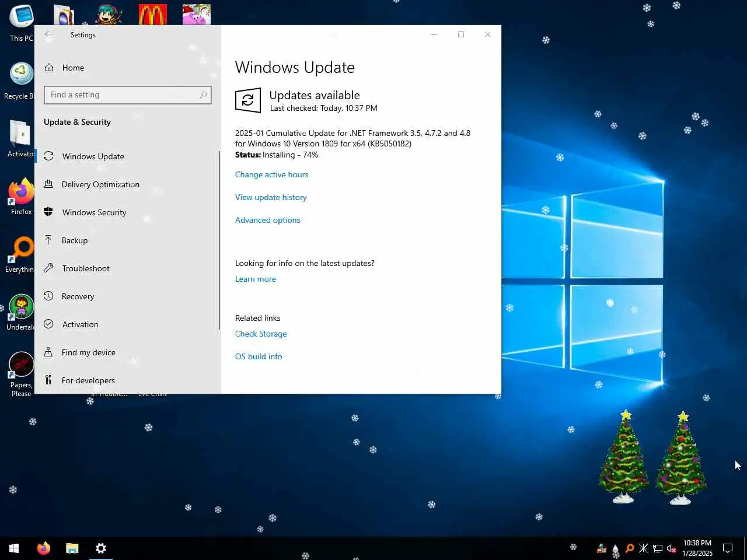Image resolution: width=747 pixels, height=560 pixels.
Task: Open Advanced options link
Action: click(267, 220)
